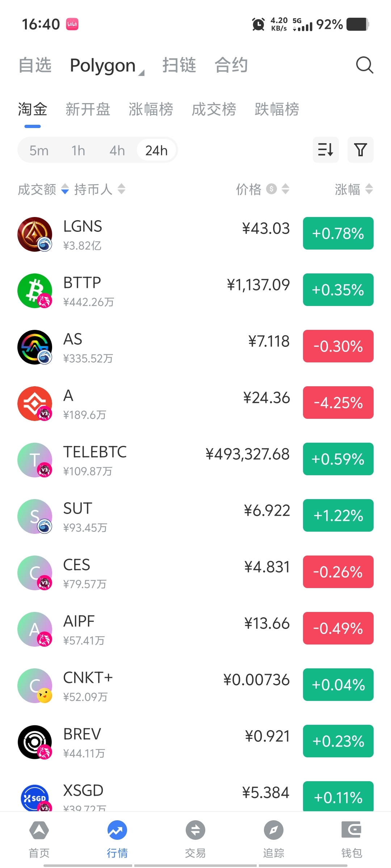Expand the Polygon chain dropdown
Image resolution: width=391 pixels, height=868 pixels.
(x=107, y=66)
